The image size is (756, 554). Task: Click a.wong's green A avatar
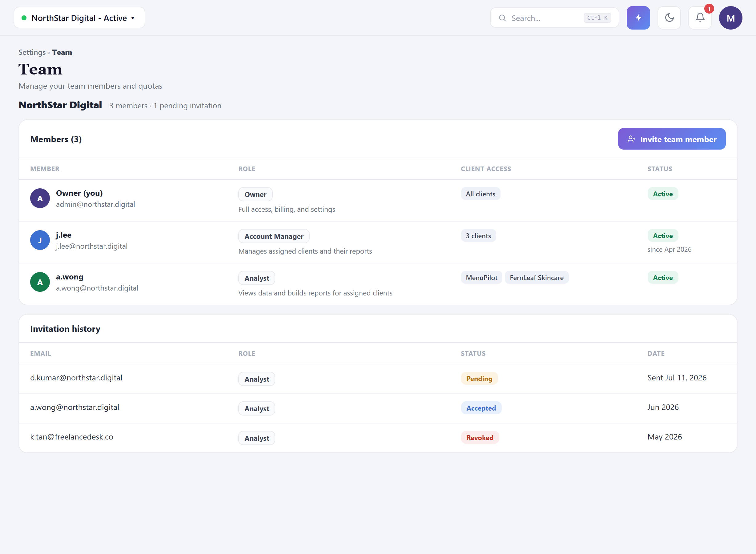(x=40, y=282)
